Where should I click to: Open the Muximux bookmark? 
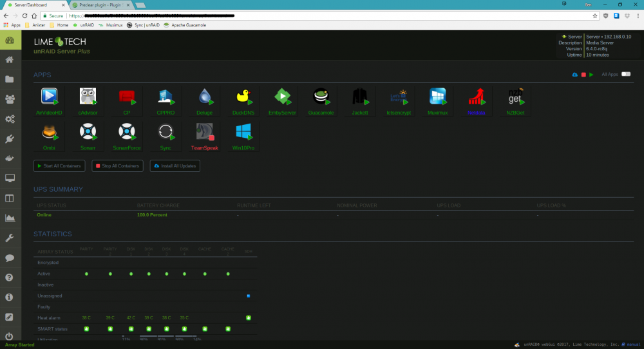coord(111,25)
